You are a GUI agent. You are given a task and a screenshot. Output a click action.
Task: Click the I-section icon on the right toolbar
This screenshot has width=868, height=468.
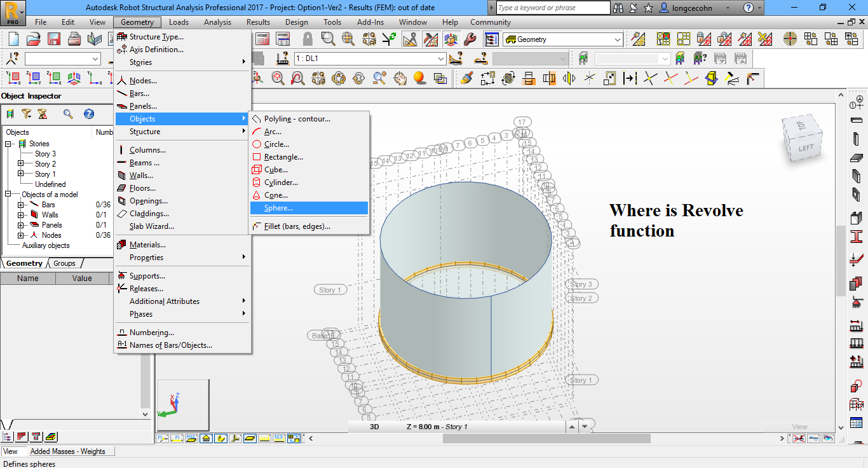tap(856, 237)
